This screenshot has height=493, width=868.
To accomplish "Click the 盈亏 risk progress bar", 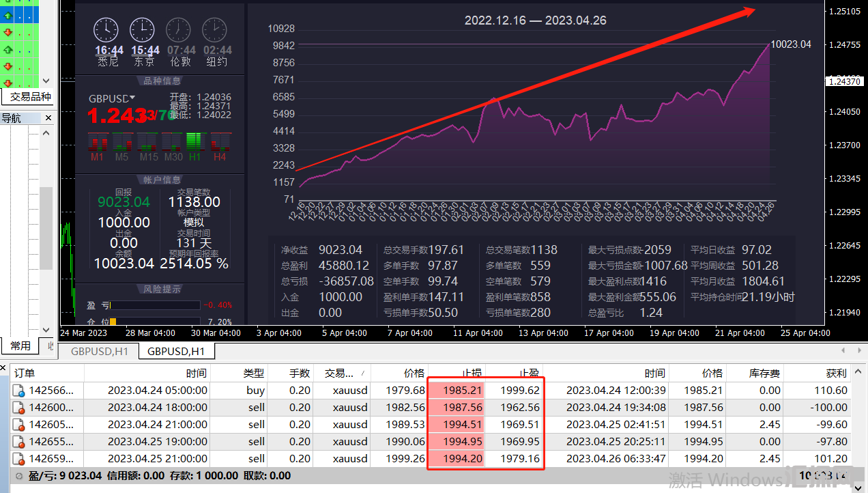I will pos(155,305).
